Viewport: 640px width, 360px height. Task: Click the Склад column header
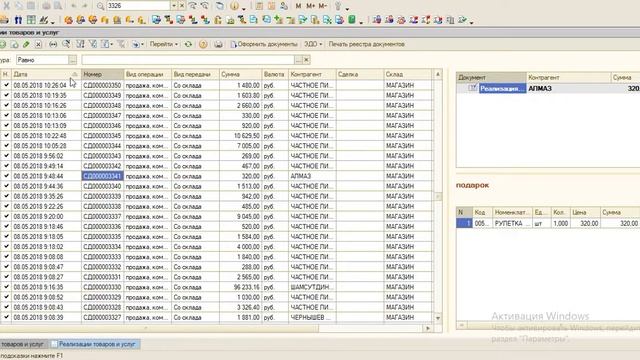coord(407,74)
